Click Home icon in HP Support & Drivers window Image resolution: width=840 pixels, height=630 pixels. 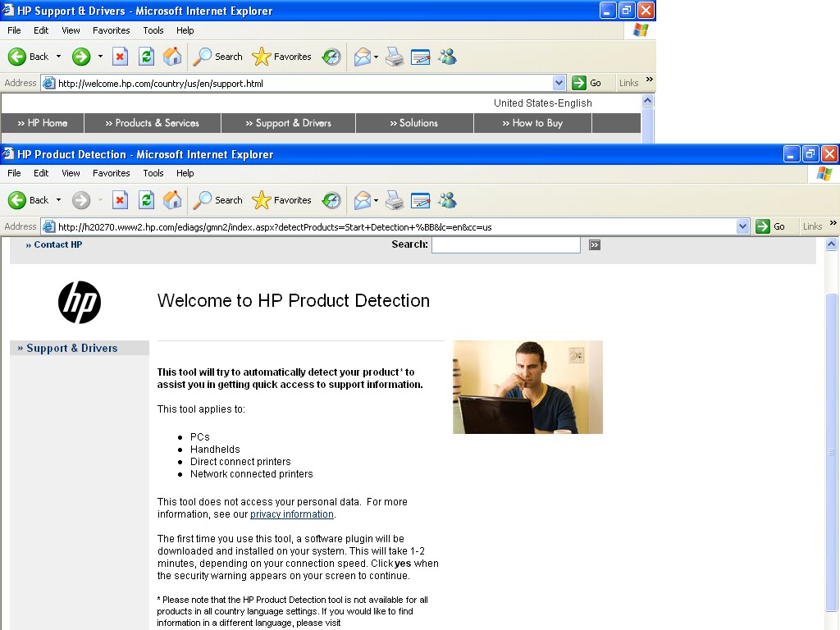(172, 57)
